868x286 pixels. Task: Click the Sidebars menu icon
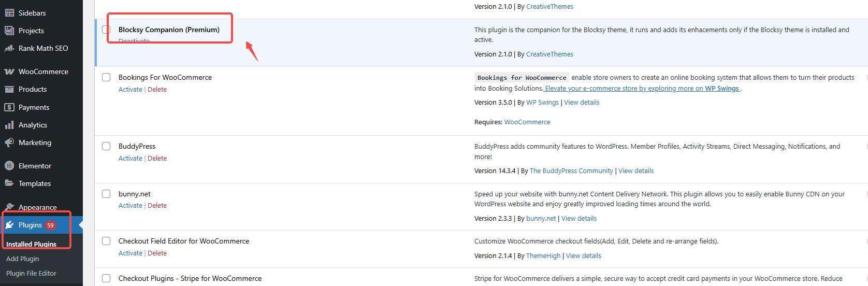(x=9, y=13)
